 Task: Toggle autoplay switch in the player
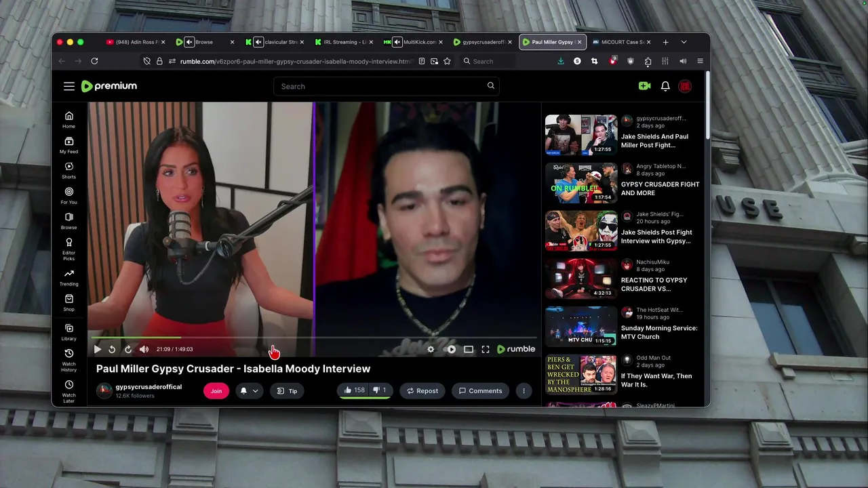(x=451, y=349)
